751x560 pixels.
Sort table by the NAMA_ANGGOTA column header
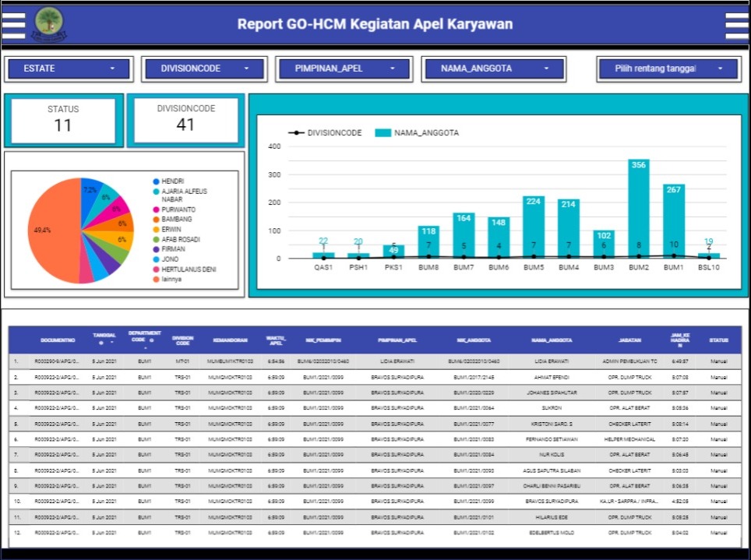(551, 340)
